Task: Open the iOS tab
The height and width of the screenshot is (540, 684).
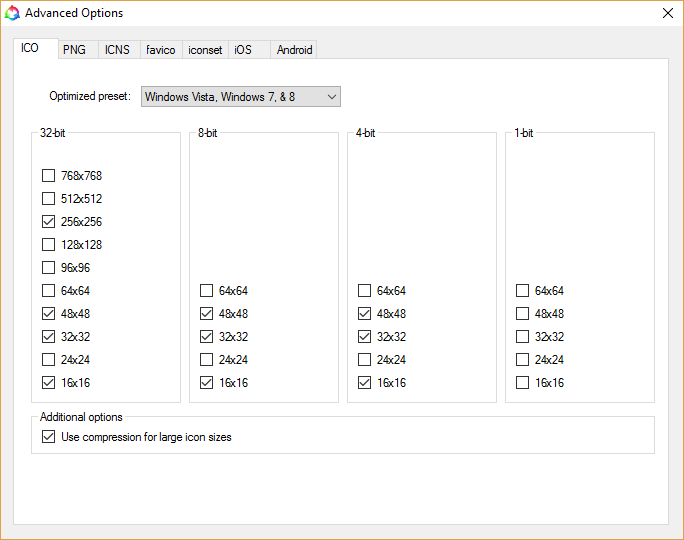Action: pyautogui.click(x=243, y=49)
